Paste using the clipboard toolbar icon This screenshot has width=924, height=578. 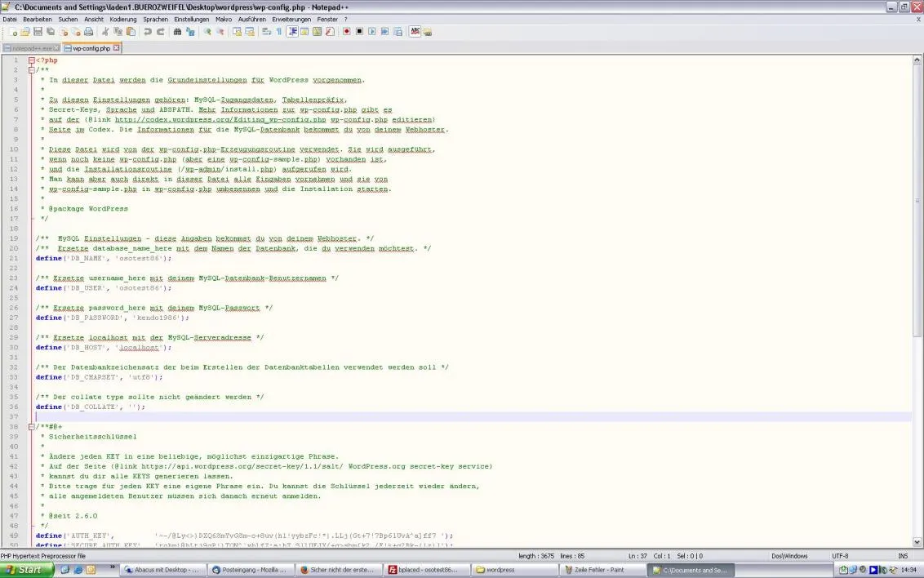131,31
